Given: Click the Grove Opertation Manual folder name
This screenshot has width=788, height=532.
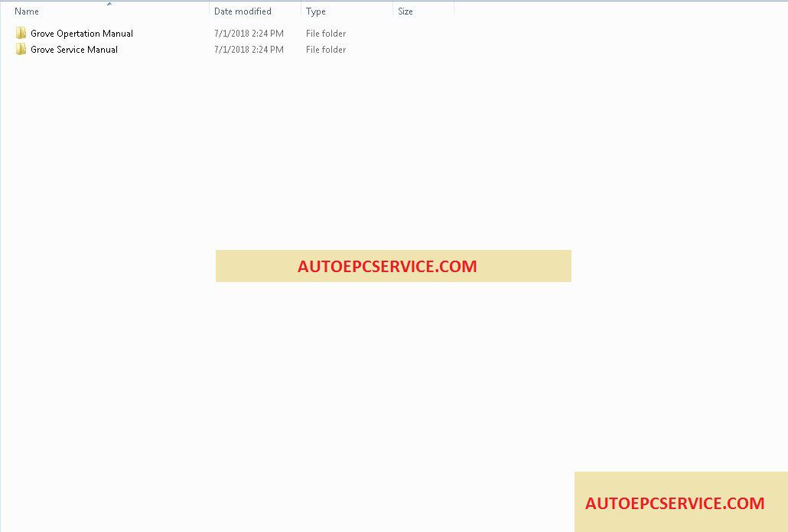Looking at the screenshot, I should 82,34.
